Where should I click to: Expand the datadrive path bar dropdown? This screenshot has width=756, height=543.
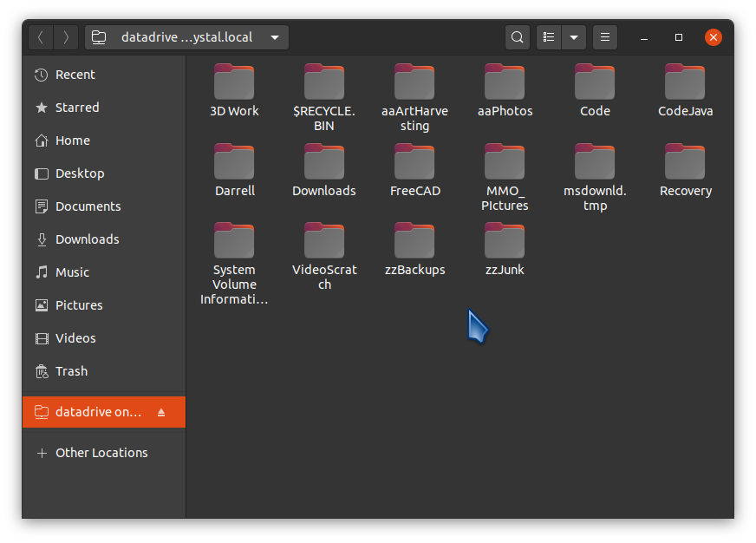coord(275,37)
